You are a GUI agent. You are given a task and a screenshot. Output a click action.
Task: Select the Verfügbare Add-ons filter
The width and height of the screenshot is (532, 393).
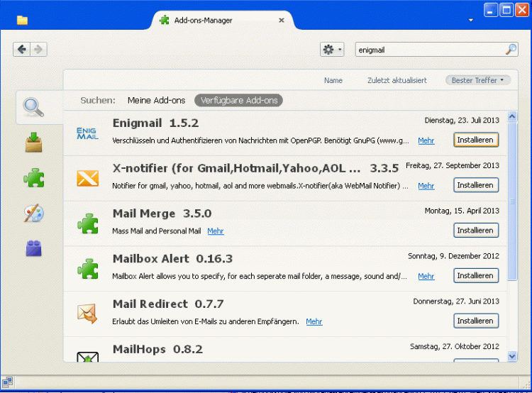tap(238, 101)
